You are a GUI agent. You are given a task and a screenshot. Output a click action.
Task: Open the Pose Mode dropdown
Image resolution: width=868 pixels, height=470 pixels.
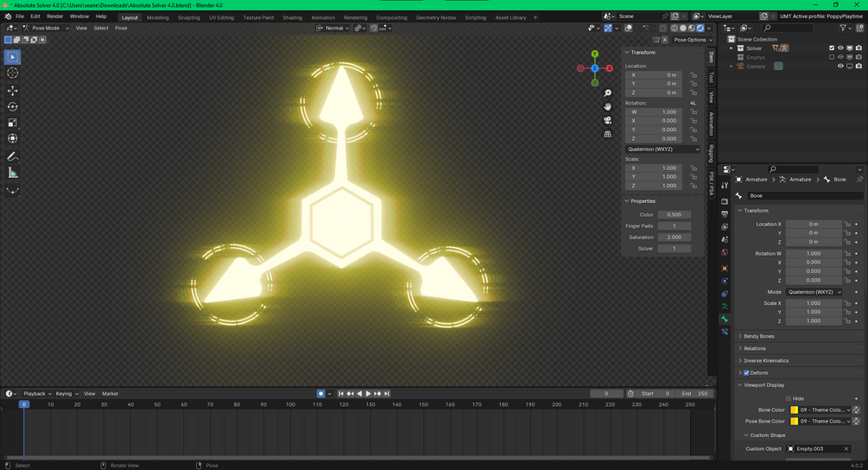pyautogui.click(x=46, y=29)
